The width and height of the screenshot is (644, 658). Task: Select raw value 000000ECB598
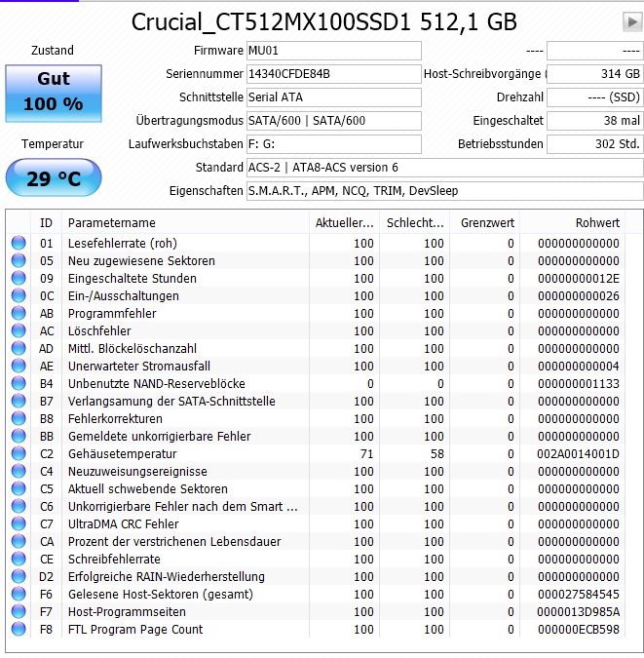(x=579, y=630)
